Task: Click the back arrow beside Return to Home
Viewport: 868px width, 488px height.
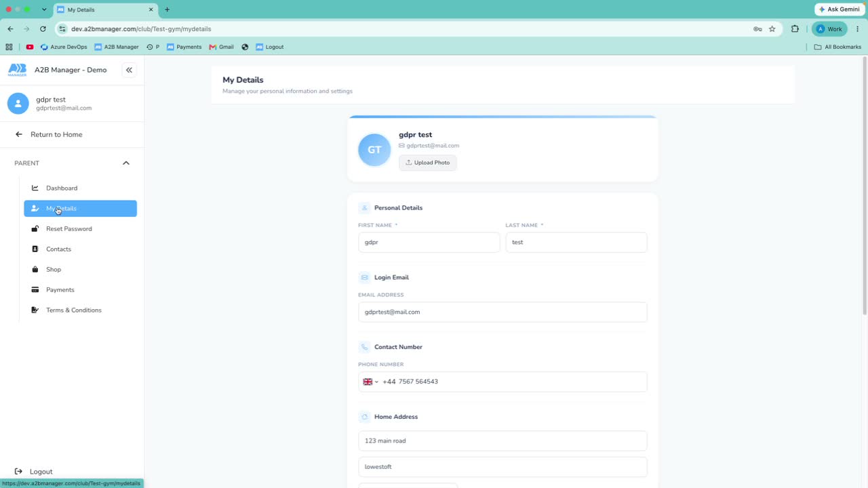Action: coord(19,134)
